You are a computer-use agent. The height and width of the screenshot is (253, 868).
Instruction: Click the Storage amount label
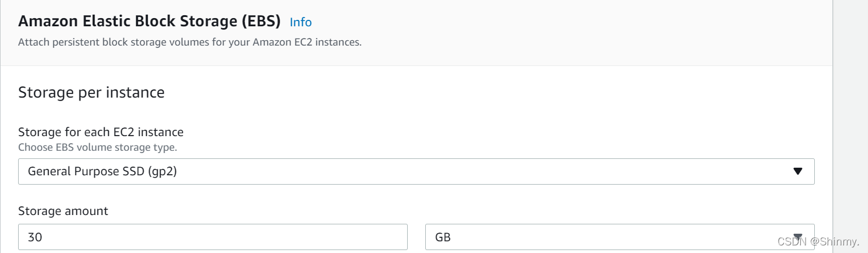tap(63, 211)
